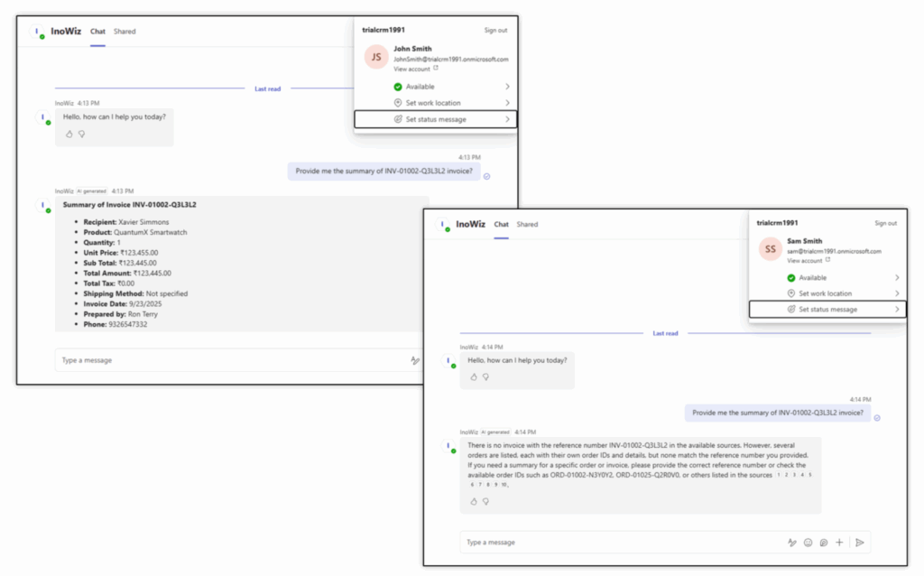
Task: Click the sticker icon beside the emoji icon
Action: click(823, 542)
